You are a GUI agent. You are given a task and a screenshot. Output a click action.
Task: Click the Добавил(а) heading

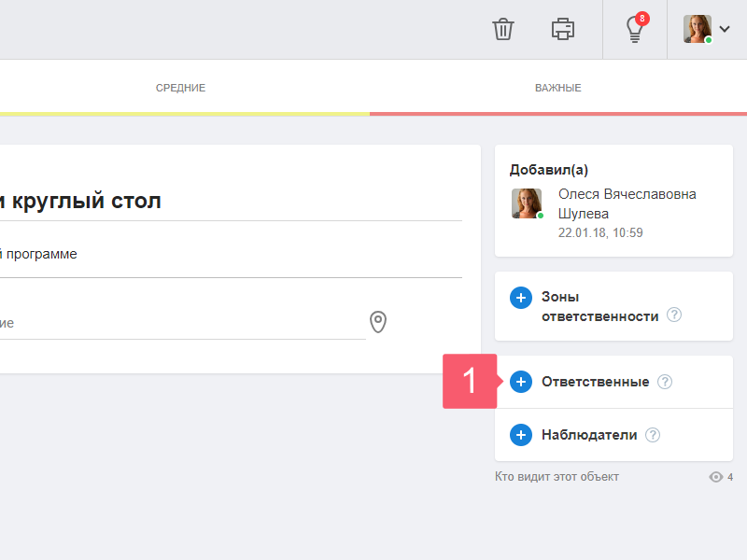point(549,170)
